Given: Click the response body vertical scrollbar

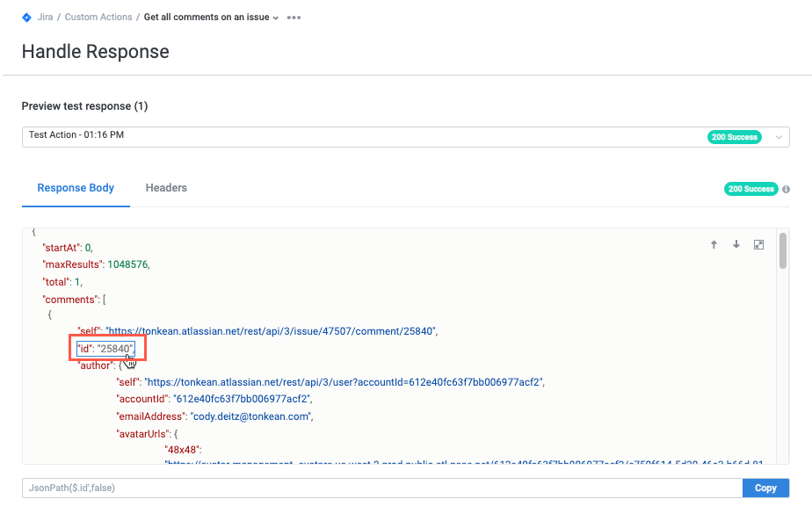Looking at the screenshot, I should tap(782, 250).
